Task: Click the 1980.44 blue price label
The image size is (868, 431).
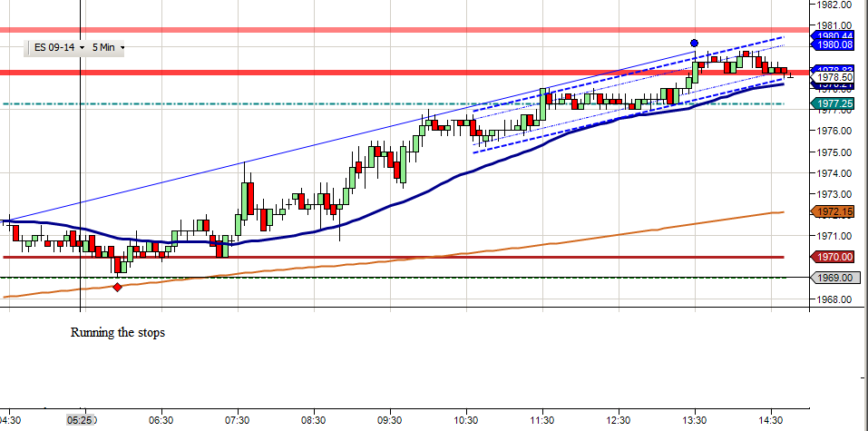Action: [834, 36]
